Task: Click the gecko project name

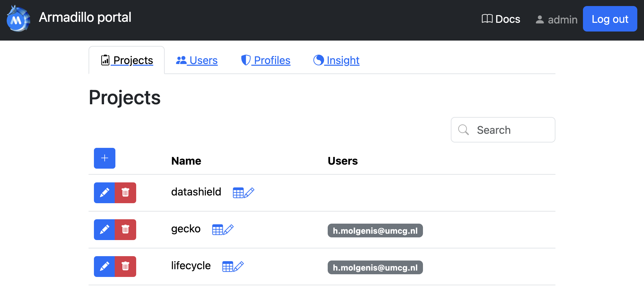Action: [x=186, y=229]
